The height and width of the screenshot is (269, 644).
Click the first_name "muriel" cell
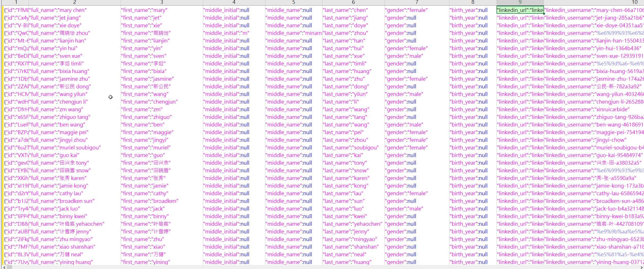[x=162, y=148]
